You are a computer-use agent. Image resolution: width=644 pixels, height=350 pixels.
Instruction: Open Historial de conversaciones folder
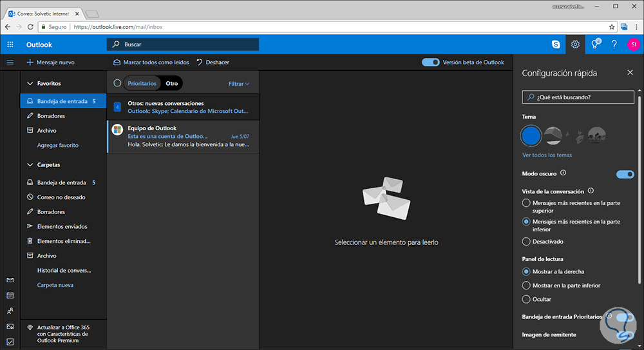coord(63,270)
